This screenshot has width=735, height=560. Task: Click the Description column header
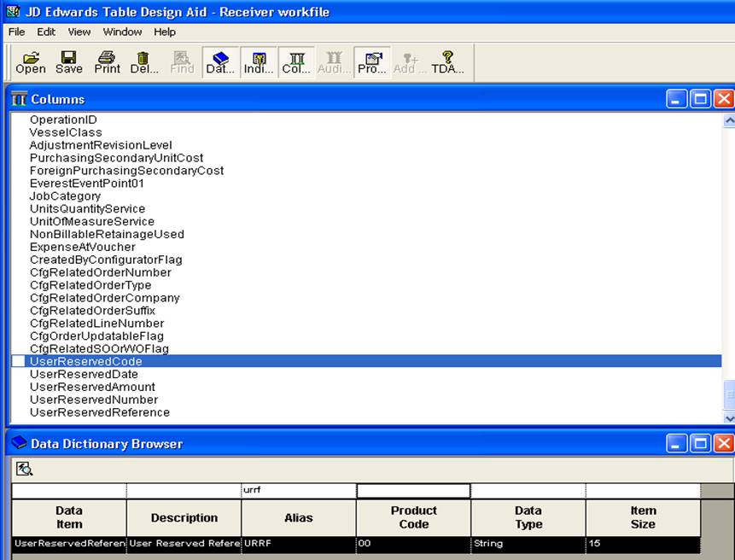point(184,518)
